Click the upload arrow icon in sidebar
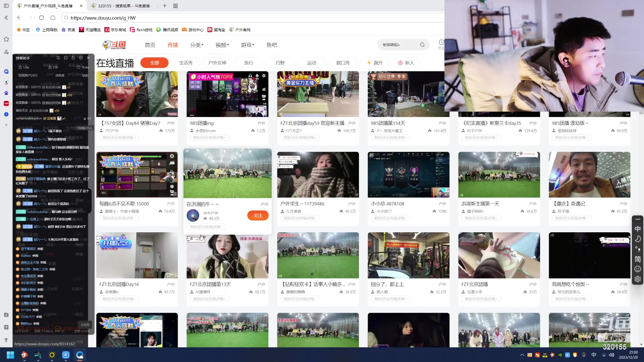Image resolution: width=644 pixels, height=362 pixels. pos(6,340)
